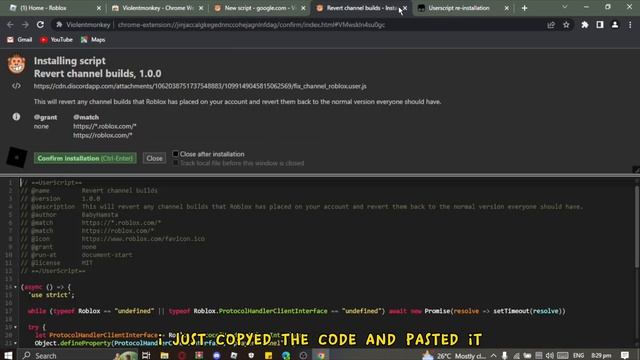Open the clock showing 8:29 pm
Viewport: 640px width, 360px height.
pos(601,355)
